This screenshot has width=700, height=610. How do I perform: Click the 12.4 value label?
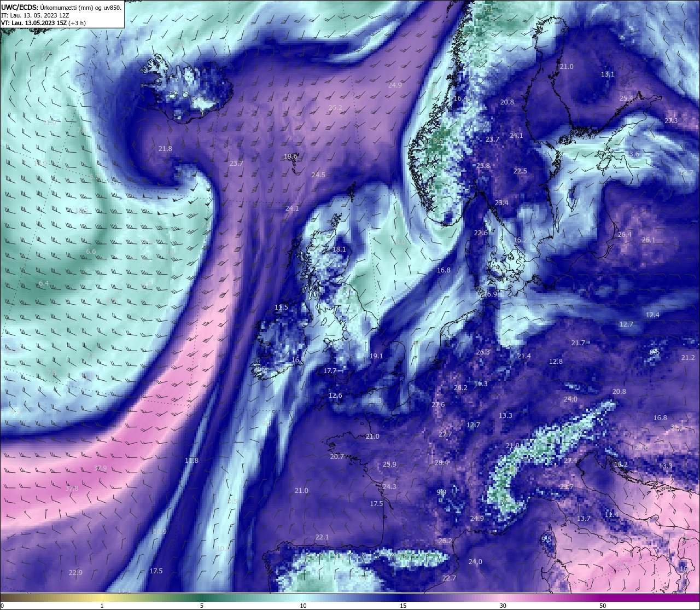652,315
